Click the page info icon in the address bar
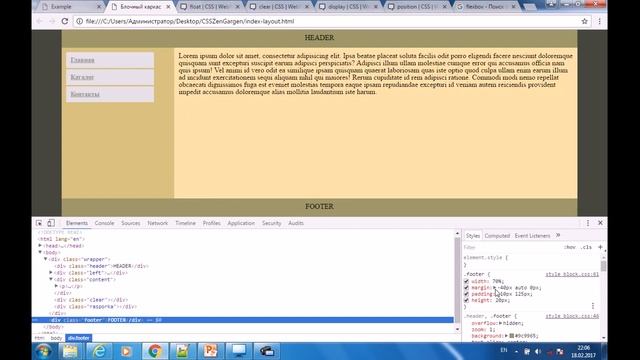Screen dimensions: 640x360 [80, 21]
